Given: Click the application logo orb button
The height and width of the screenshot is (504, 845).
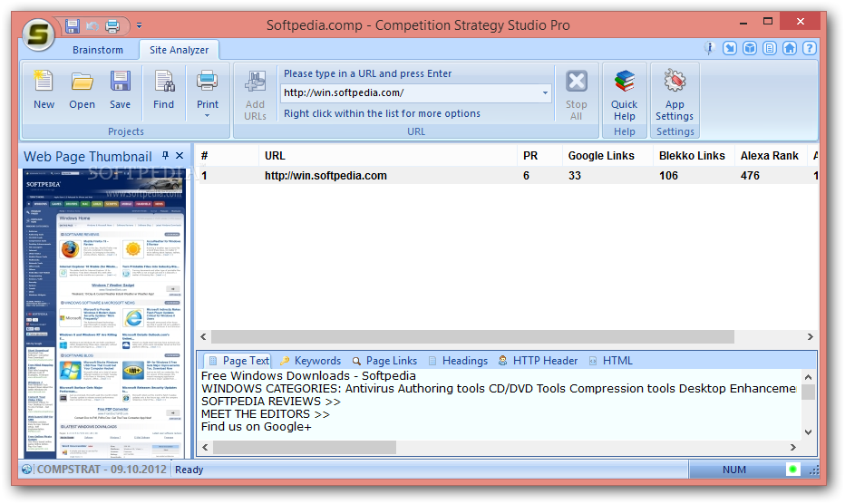Looking at the screenshot, I should [x=38, y=34].
